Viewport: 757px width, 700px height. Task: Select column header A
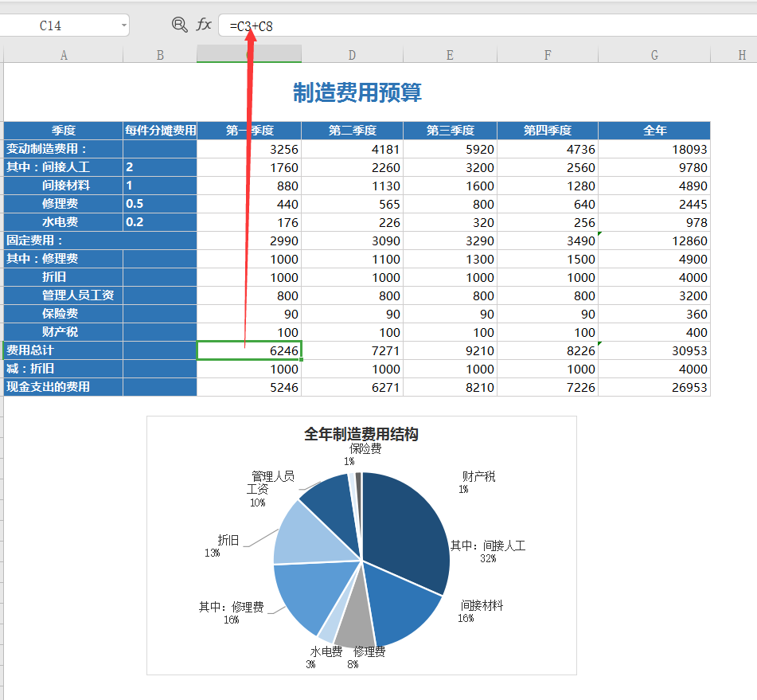click(63, 54)
